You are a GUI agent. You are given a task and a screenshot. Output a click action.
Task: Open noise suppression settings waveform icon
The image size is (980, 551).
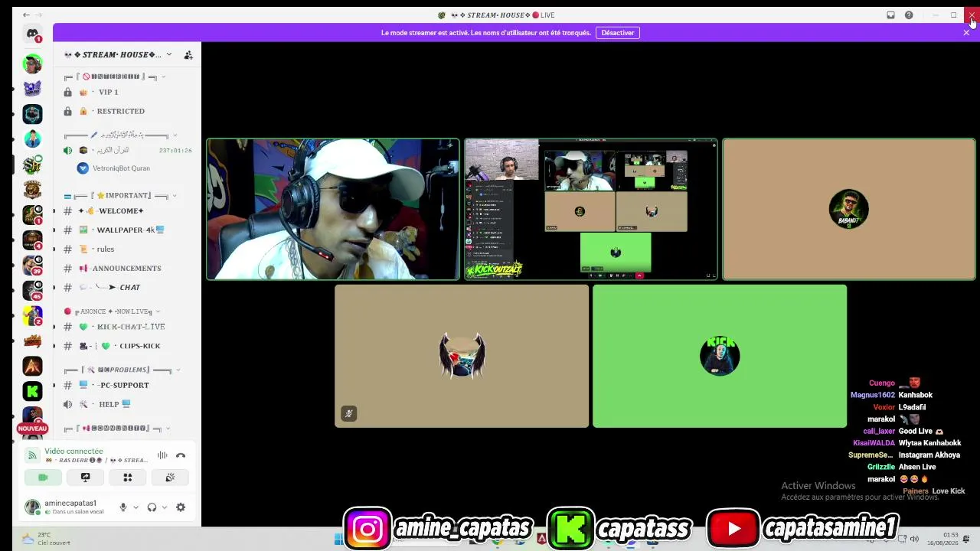(162, 455)
